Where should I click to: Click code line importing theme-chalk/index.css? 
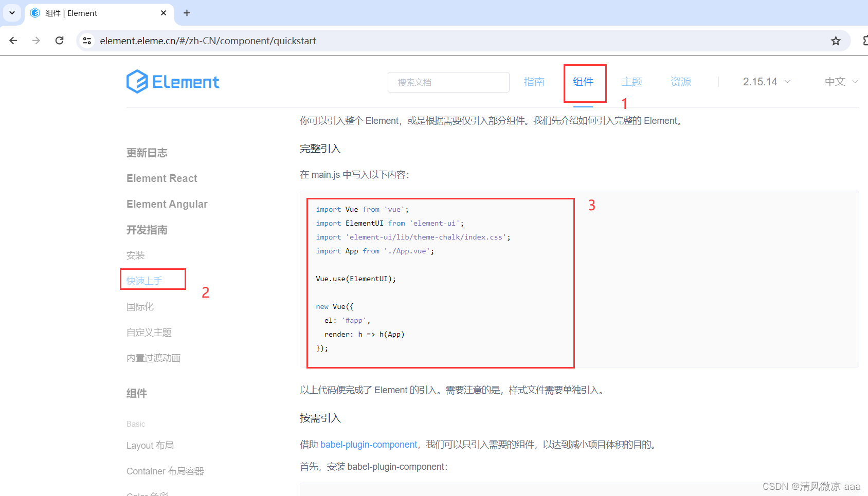[413, 237]
